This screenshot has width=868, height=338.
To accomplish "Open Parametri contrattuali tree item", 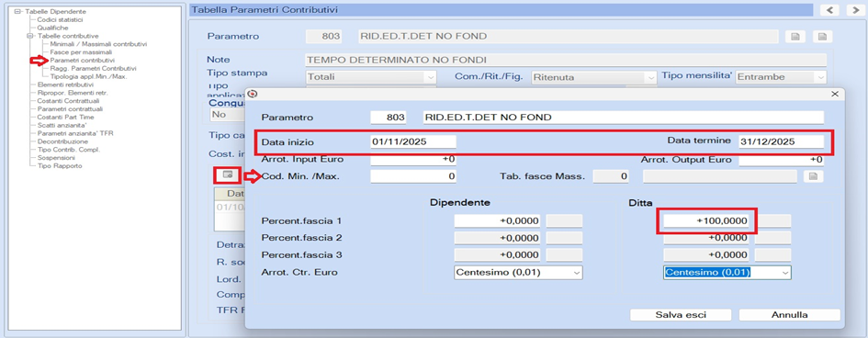I will tap(70, 109).
